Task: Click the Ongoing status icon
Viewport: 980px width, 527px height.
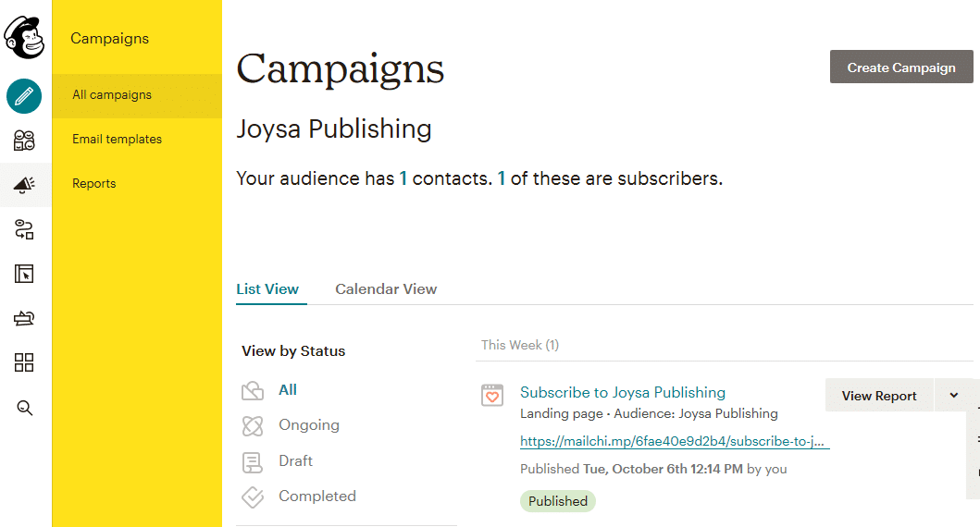Action: 253,426
